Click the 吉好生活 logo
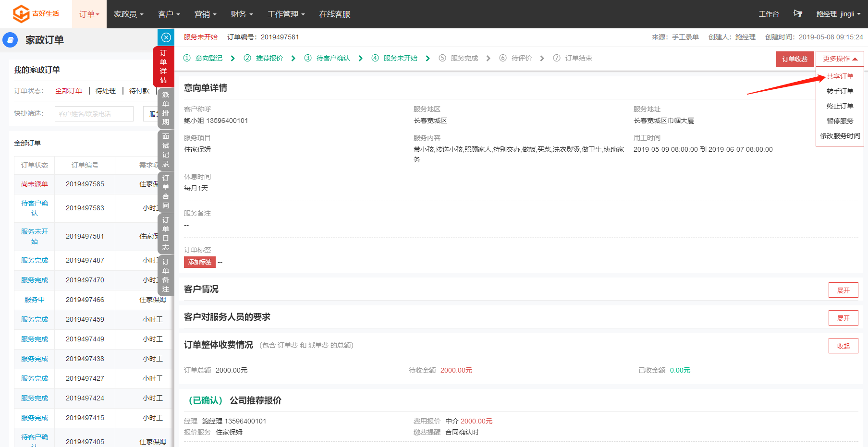This screenshot has width=868, height=447. [x=36, y=13]
